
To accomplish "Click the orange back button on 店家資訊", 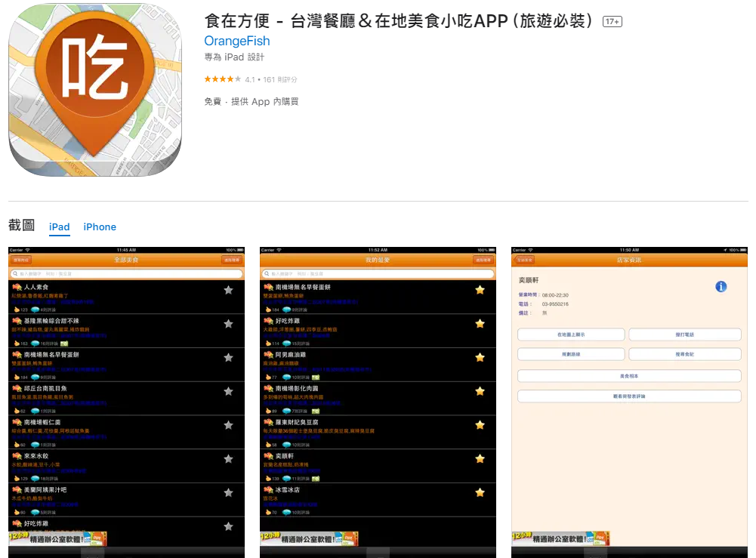I will (x=525, y=260).
